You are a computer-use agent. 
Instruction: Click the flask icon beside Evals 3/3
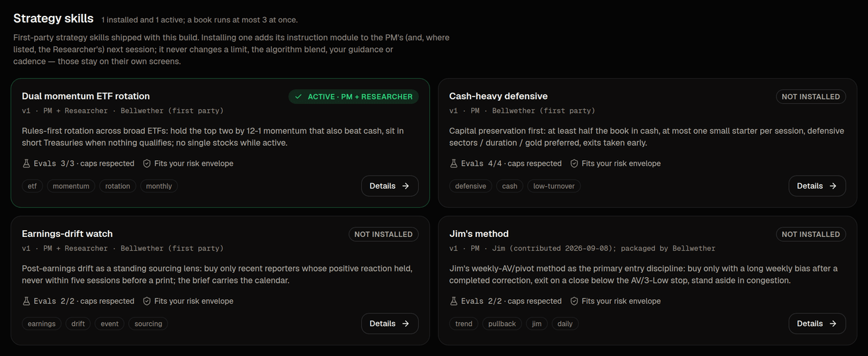click(26, 163)
